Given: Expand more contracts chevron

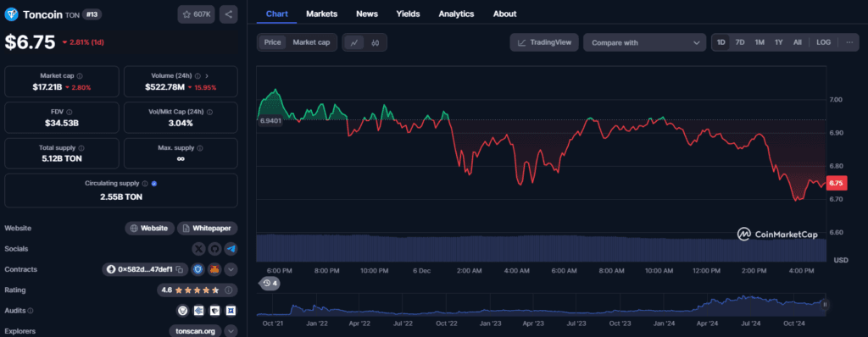Looking at the screenshot, I should [231, 269].
